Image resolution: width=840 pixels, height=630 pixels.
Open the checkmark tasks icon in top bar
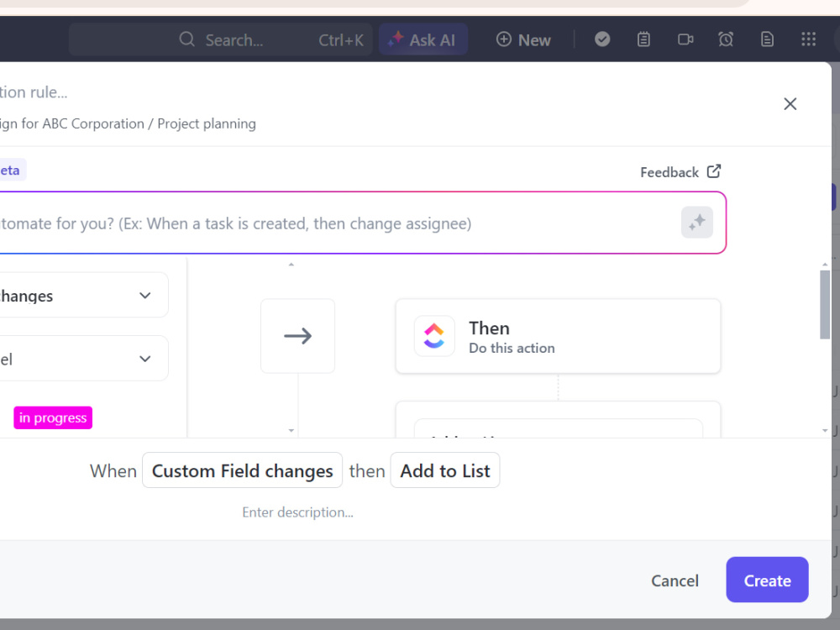click(602, 39)
